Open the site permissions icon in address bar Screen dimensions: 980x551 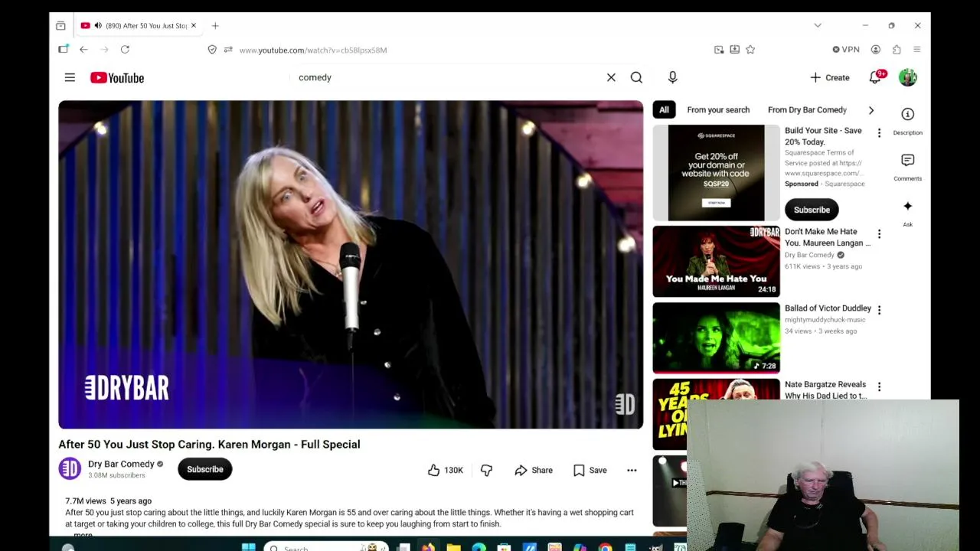228,50
